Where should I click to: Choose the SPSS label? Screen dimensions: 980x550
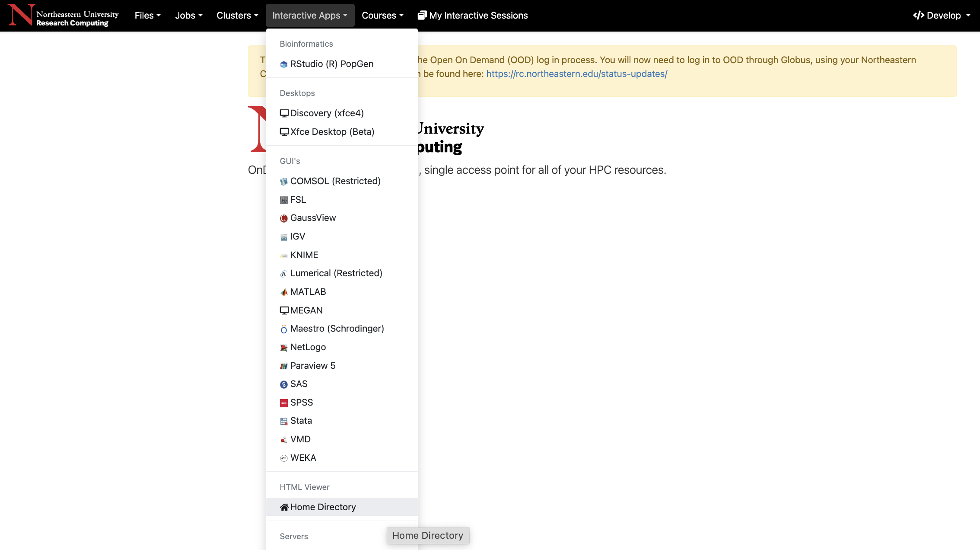(x=302, y=403)
